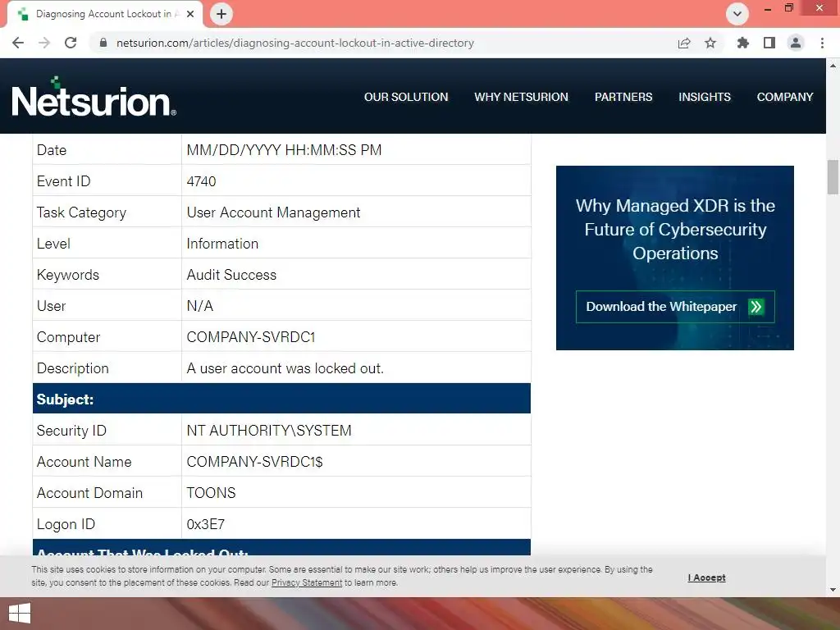Share this page via the share icon
Image resolution: width=840 pixels, height=630 pixels.
[684, 43]
